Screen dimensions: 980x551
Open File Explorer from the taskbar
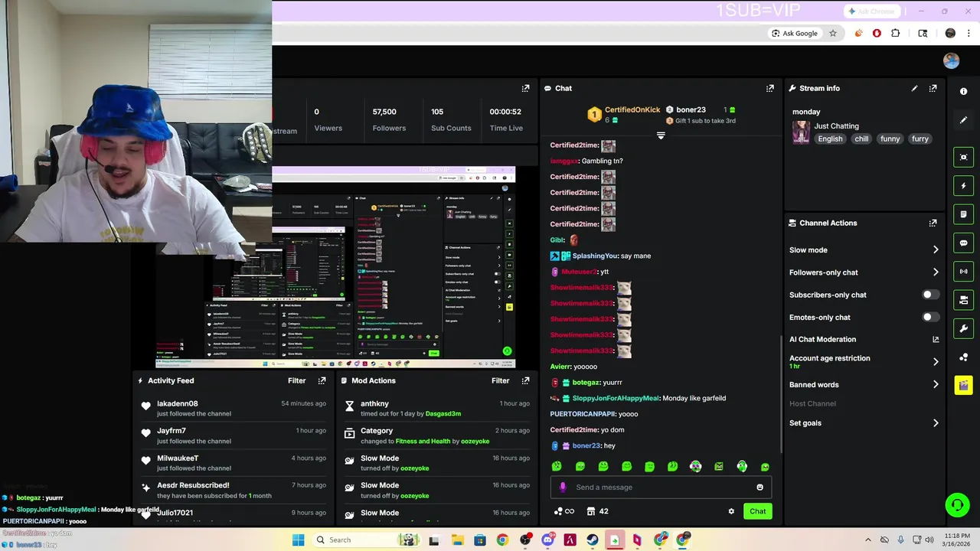click(x=457, y=540)
